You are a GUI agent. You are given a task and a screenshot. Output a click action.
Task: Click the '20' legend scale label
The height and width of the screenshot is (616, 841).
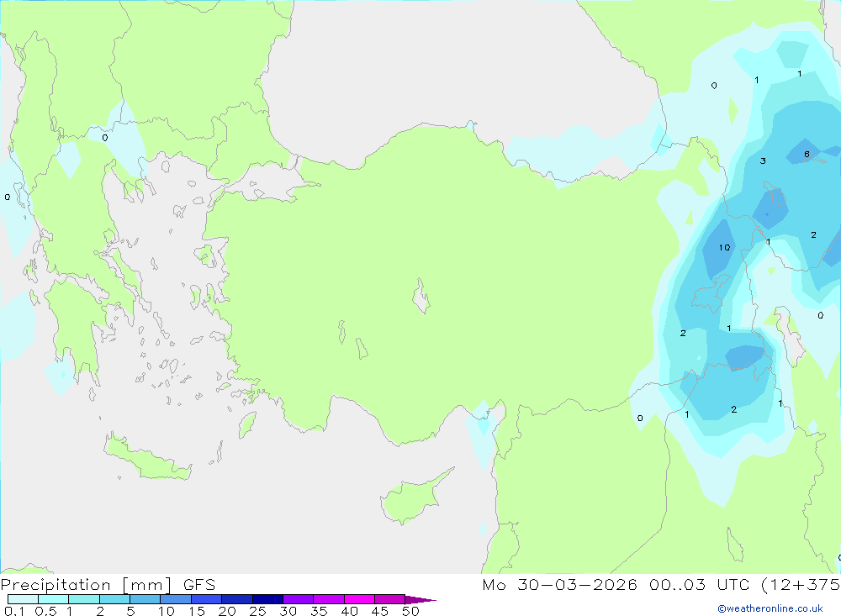point(227,611)
